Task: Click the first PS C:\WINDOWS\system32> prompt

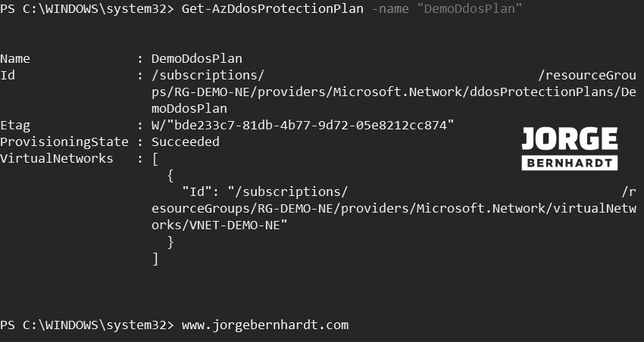Action: point(87,8)
